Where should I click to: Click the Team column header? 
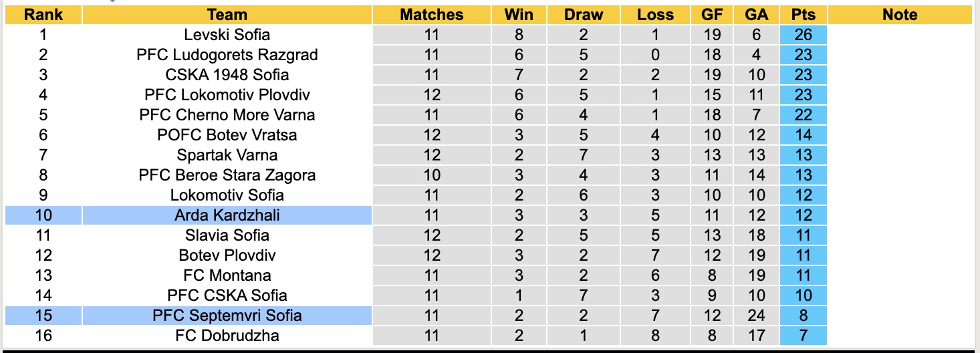(x=227, y=15)
